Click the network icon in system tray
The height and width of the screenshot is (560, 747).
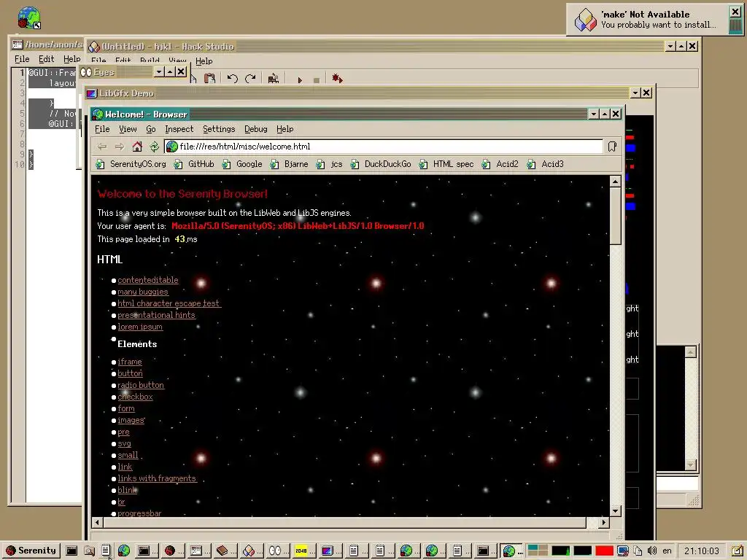(x=623, y=551)
